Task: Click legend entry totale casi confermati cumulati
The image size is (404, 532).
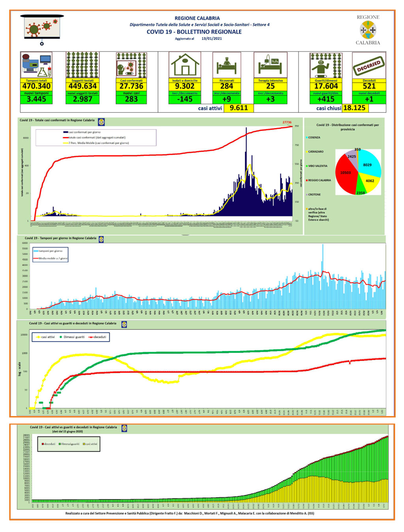Action: pos(94,138)
